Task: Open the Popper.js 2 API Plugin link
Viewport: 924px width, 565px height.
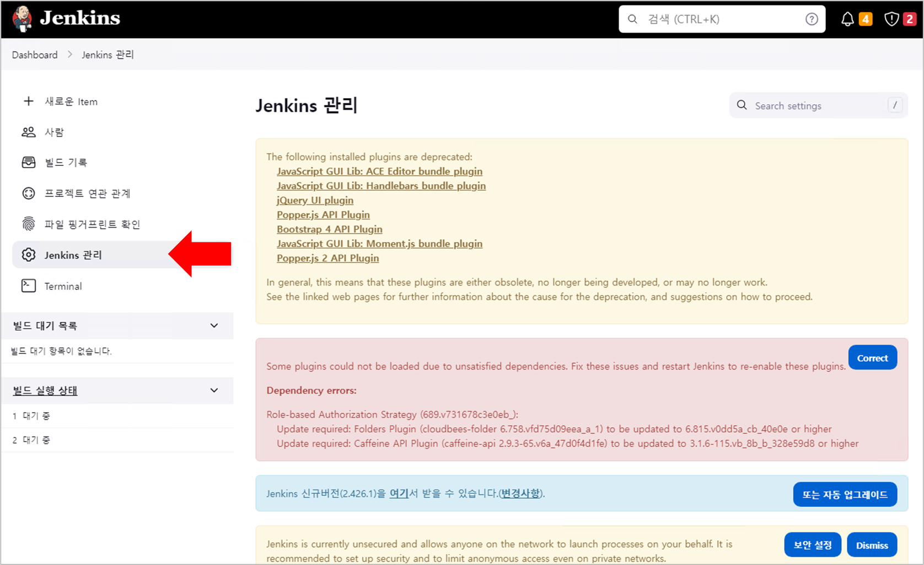Action: pyautogui.click(x=327, y=258)
